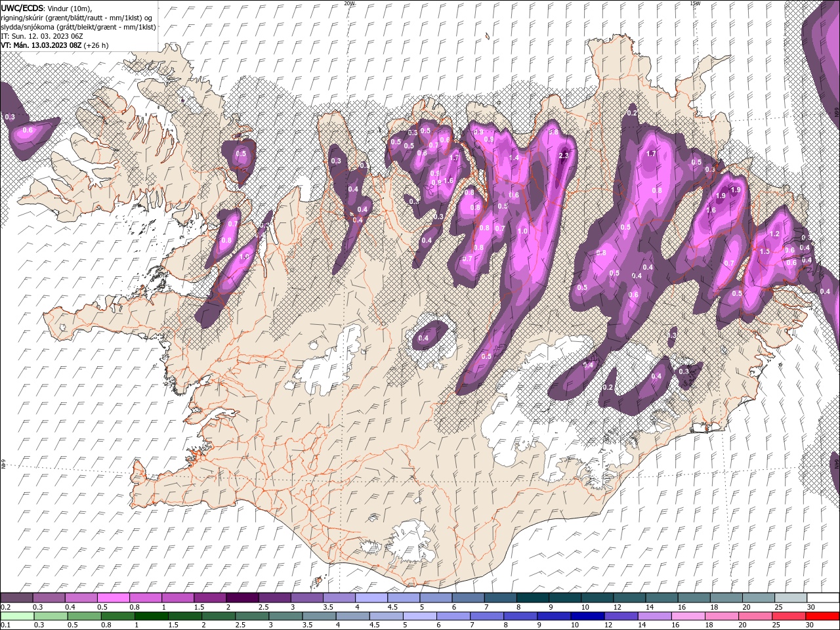The image size is (840, 630).
Task: Pick the lavender swatch starting at 4 in purple row
Action: 371,598
